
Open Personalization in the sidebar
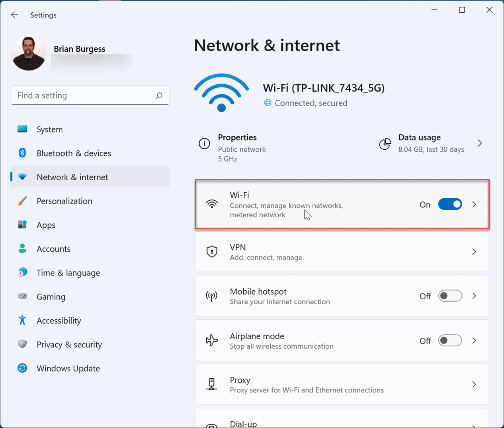coord(64,201)
